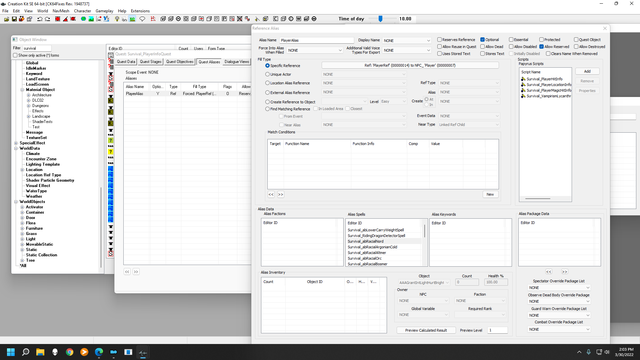This screenshot has height=360, width=640.
Task: Click the Object Window Filter field
Action: tap(36, 48)
